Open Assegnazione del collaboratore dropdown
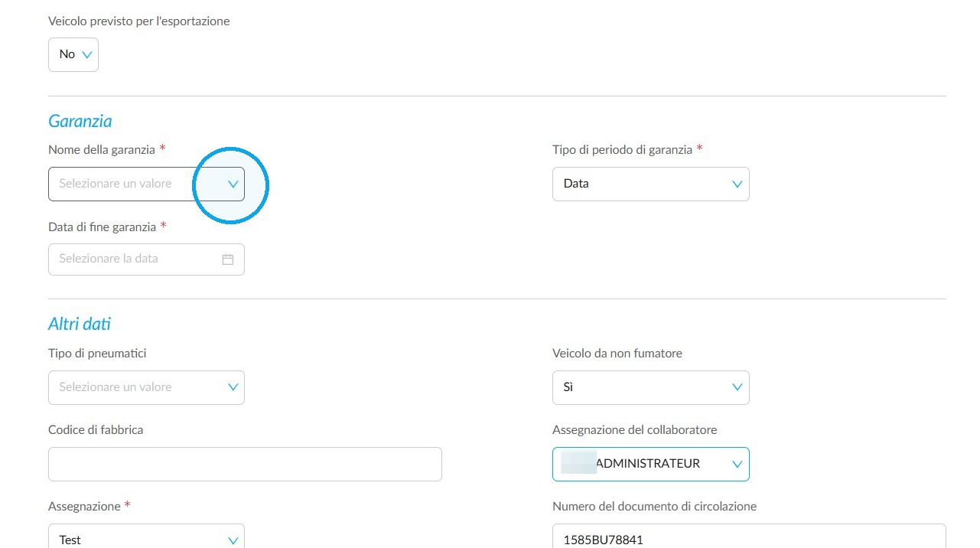 pyautogui.click(x=650, y=464)
